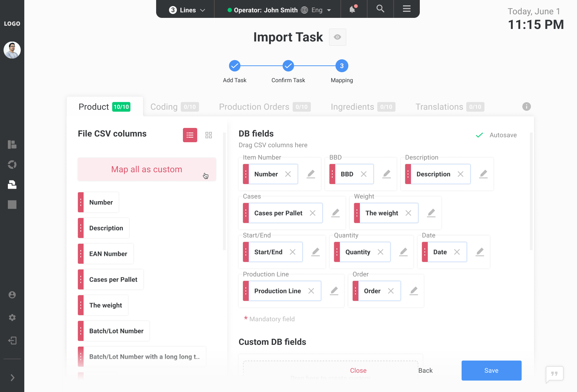The width and height of the screenshot is (577, 392).
Task: Switch to the Translations tab
Action: point(450,107)
